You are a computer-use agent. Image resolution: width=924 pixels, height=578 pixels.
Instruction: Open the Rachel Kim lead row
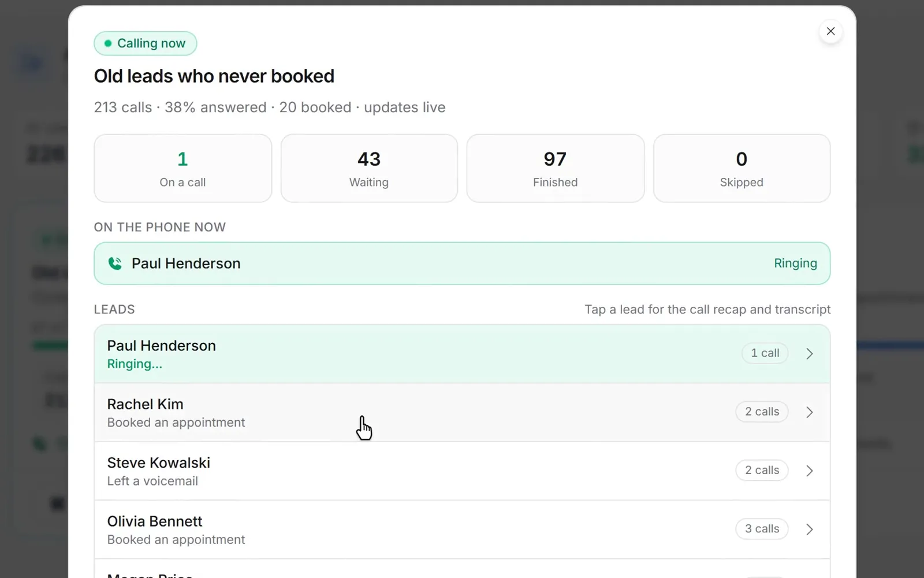[462, 413]
